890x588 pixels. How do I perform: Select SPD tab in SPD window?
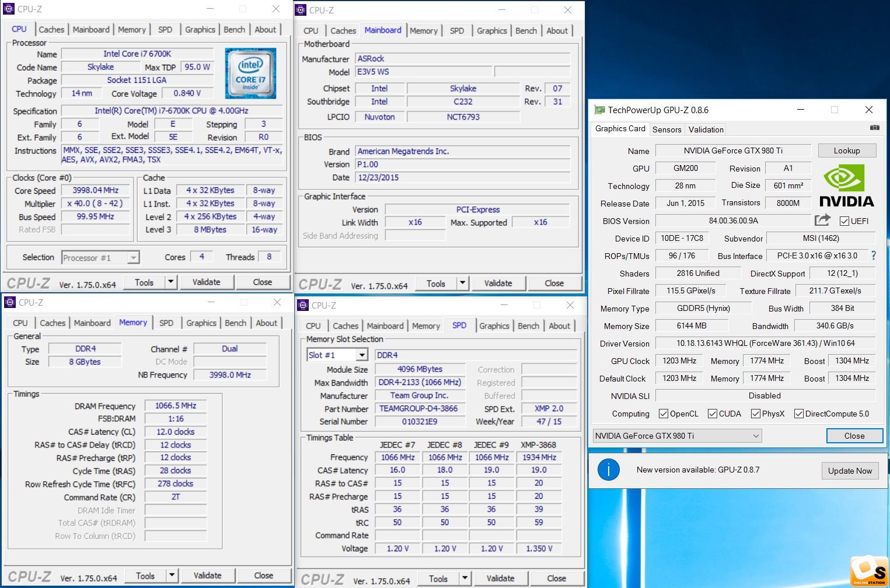click(459, 325)
